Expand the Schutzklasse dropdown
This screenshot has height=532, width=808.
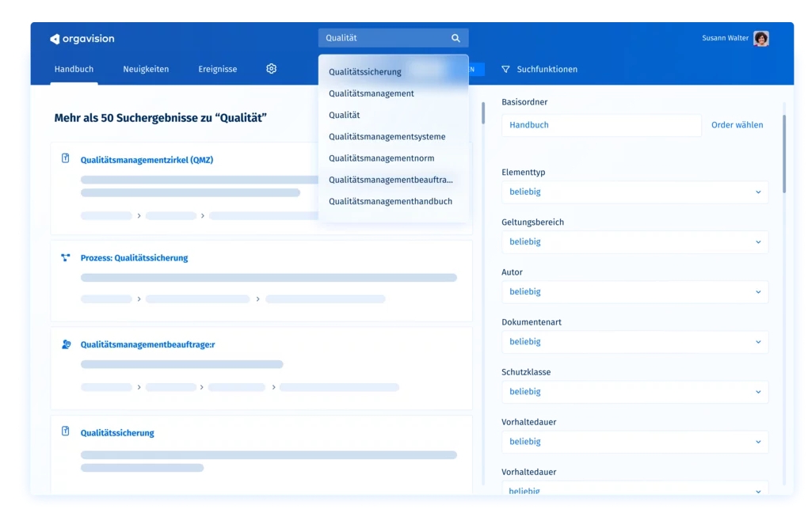click(635, 391)
